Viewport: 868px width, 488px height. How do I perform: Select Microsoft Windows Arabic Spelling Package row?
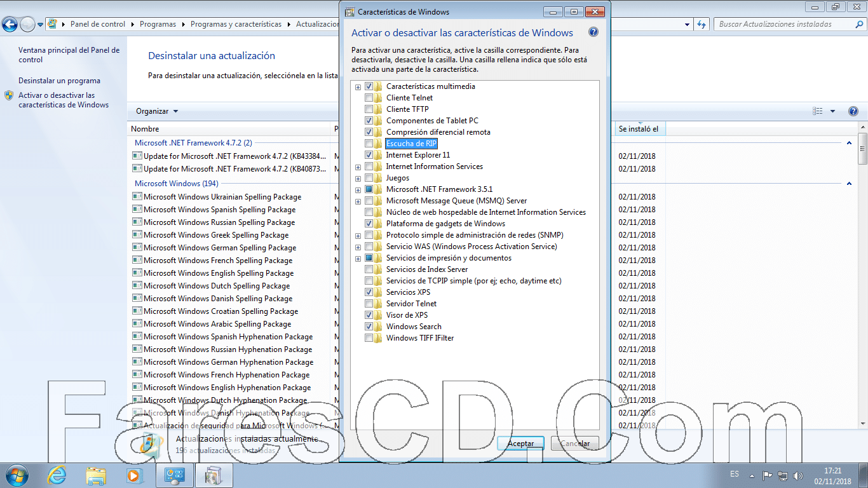click(217, 324)
